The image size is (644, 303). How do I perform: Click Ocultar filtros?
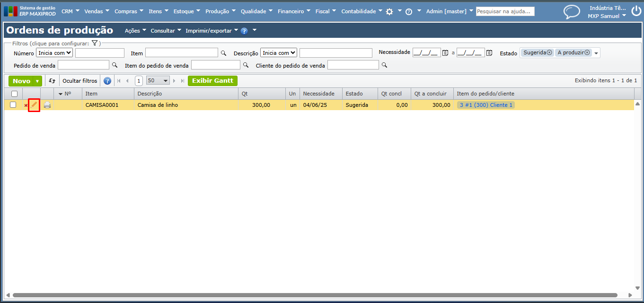[80, 81]
